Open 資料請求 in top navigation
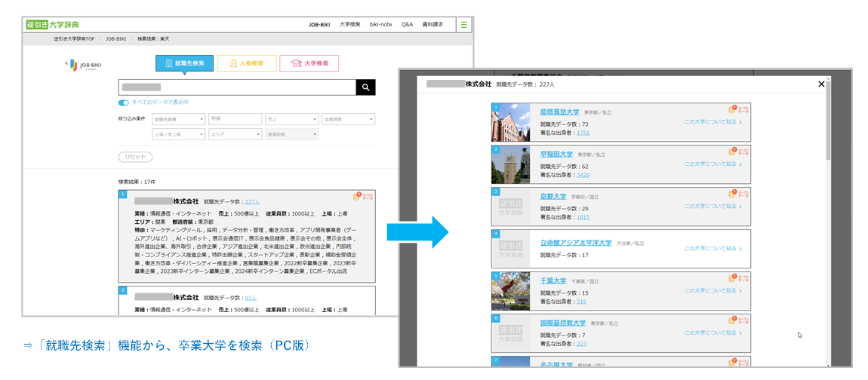The height and width of the screenshot is (380, 868). (432, 25)
